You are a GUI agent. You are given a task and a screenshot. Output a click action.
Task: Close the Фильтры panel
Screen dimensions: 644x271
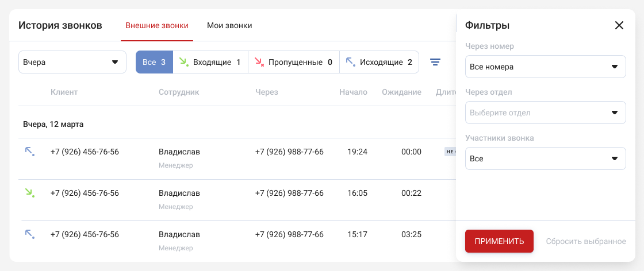coord(619,25)
